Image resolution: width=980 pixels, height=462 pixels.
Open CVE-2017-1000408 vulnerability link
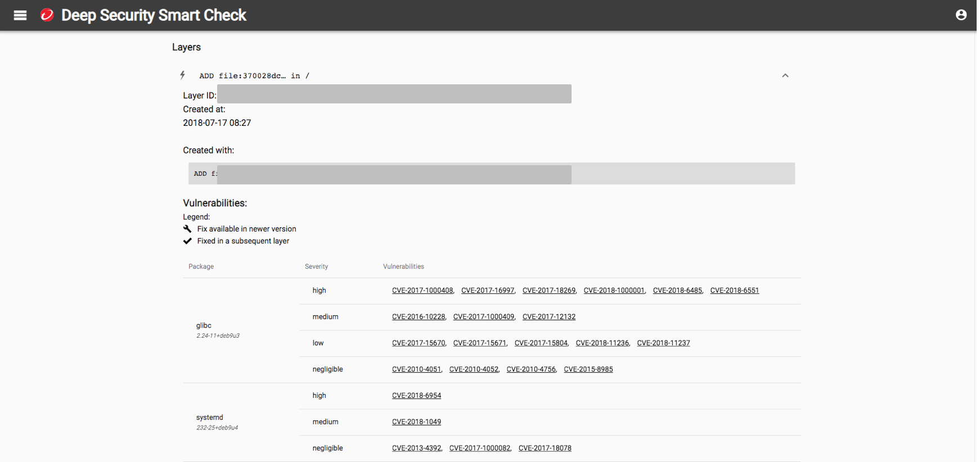(x=422, y=291)
